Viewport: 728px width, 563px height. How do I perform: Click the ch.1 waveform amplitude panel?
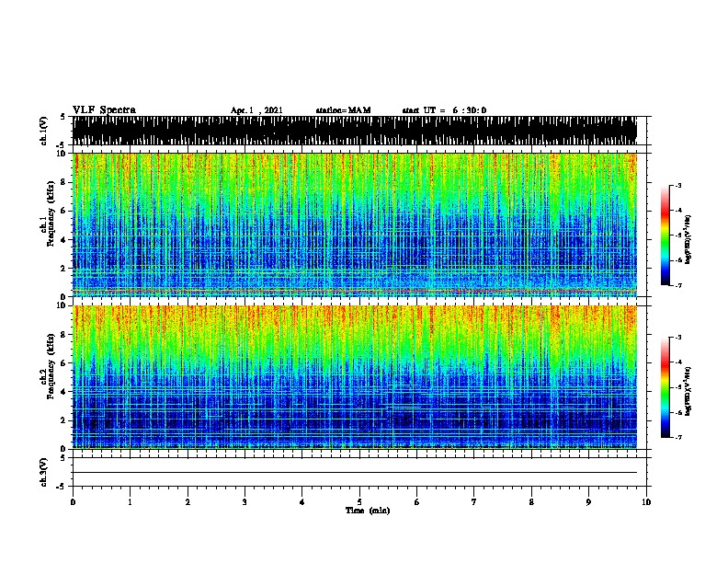(x=354, y=131)
